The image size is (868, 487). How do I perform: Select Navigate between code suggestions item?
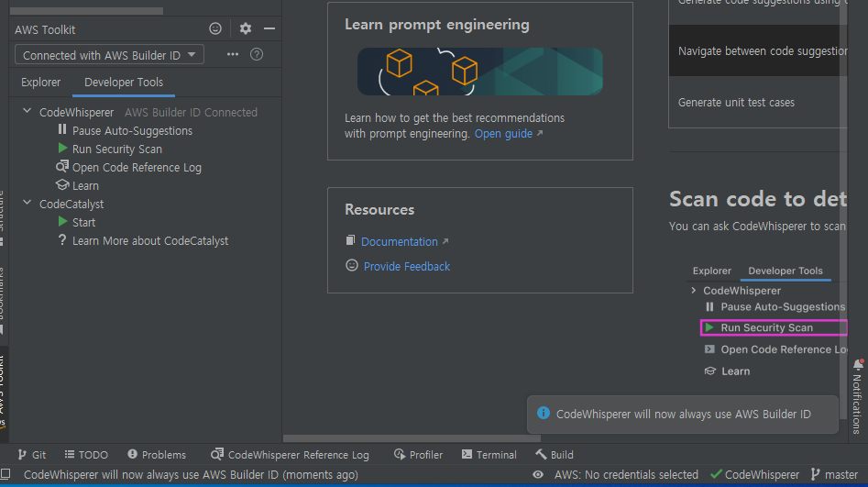click(758, 51)
